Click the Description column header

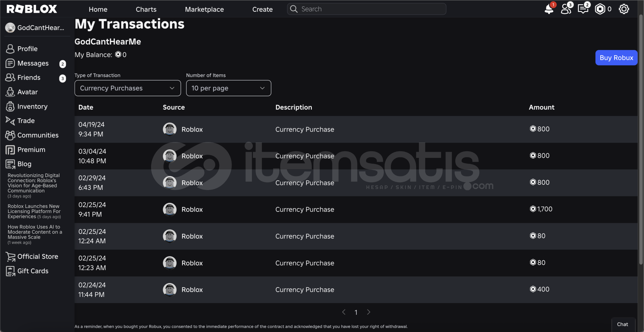coord(293,107)
